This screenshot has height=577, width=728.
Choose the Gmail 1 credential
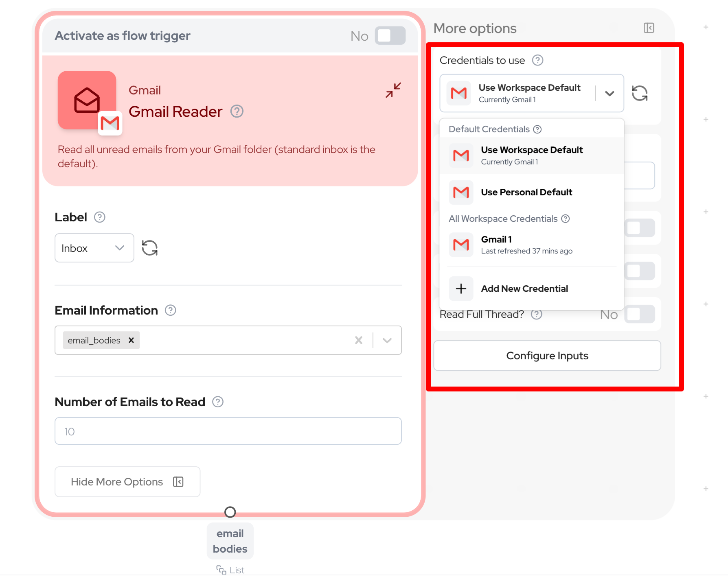coord(532,245)
